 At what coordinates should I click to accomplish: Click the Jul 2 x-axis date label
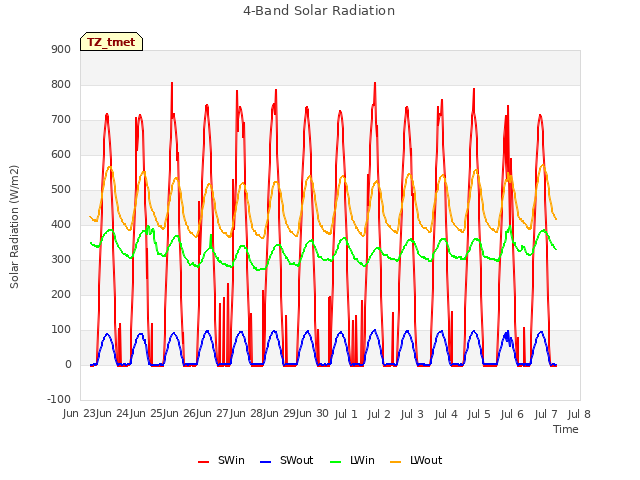tap(379, 414)
